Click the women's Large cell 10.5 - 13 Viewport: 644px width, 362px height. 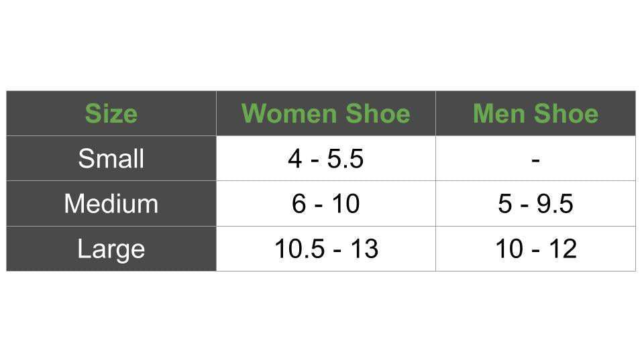[x=325, y=249]
